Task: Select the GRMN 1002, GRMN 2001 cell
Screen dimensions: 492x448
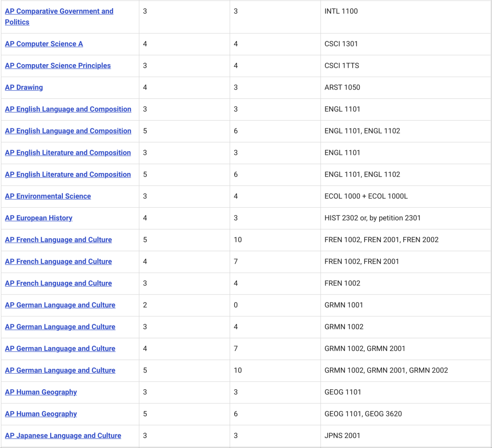Action: pos(405,349)
